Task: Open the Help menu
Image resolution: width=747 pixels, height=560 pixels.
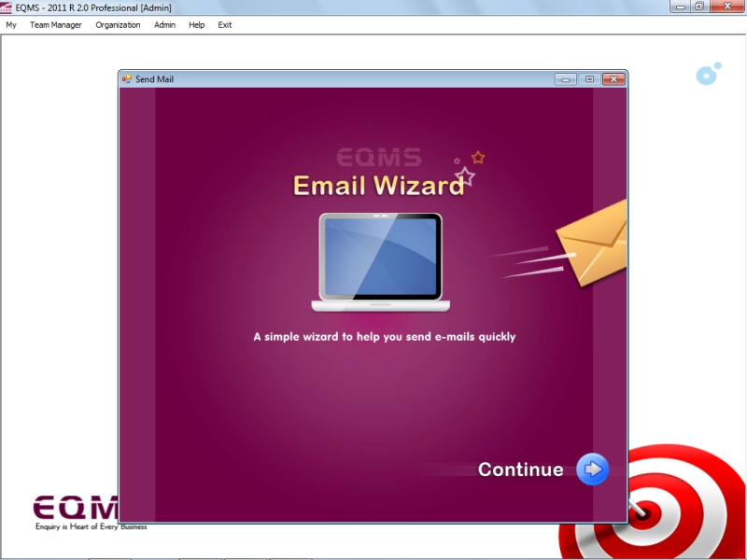Action: pos(196,25)
